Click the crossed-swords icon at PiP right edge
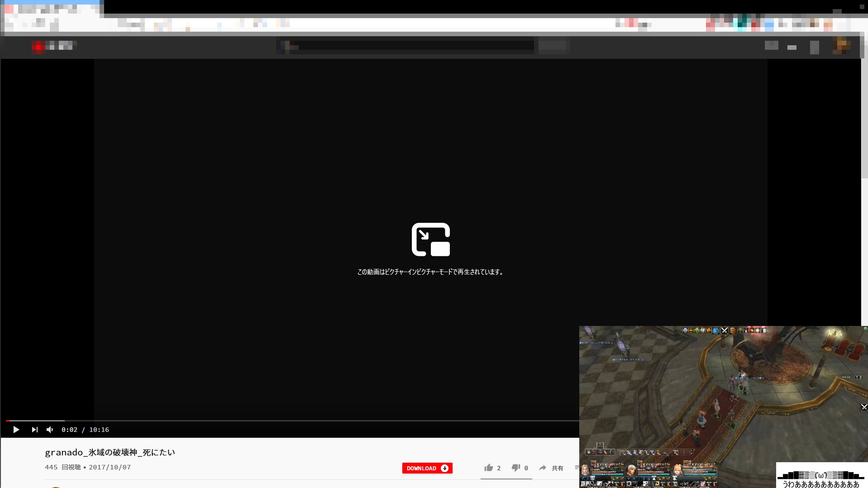868x488 pixels. (x=864, y=407)
